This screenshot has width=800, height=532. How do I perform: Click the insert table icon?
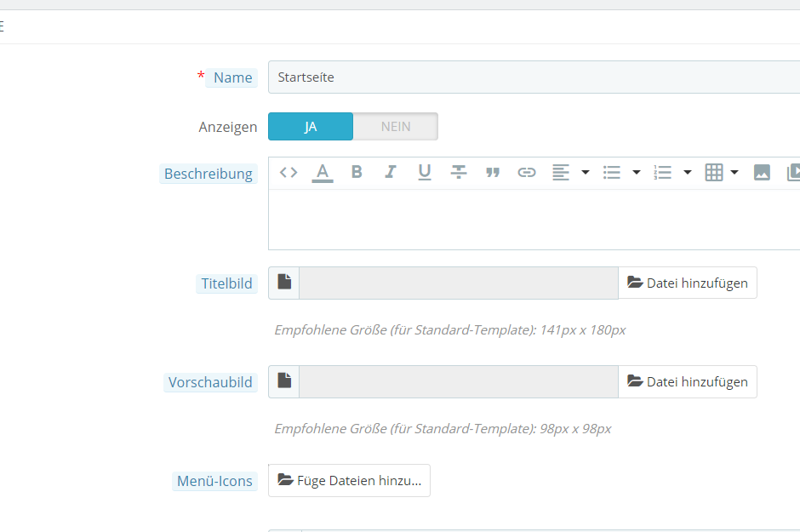point(714,173)
